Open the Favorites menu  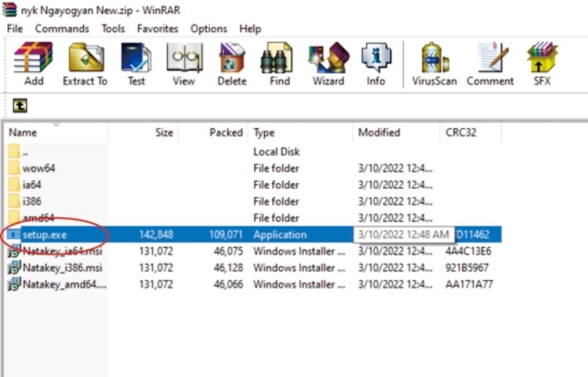pos(158,28)
